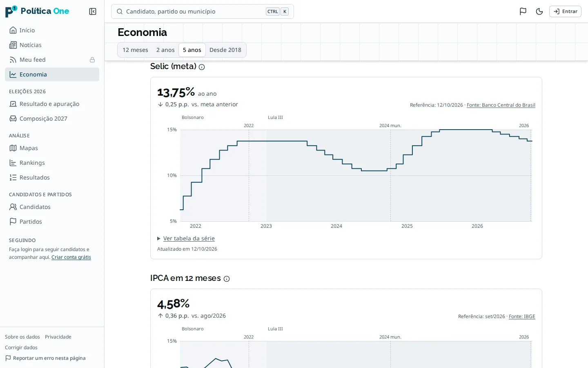588x368 pixels.
Task: Open Fonte: IBGE link
Action: point(522,316)
